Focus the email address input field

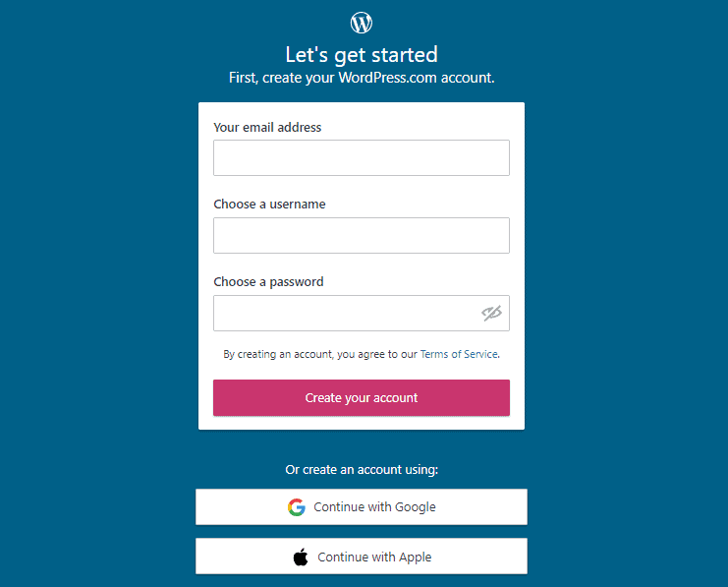[x=361, y=158]
